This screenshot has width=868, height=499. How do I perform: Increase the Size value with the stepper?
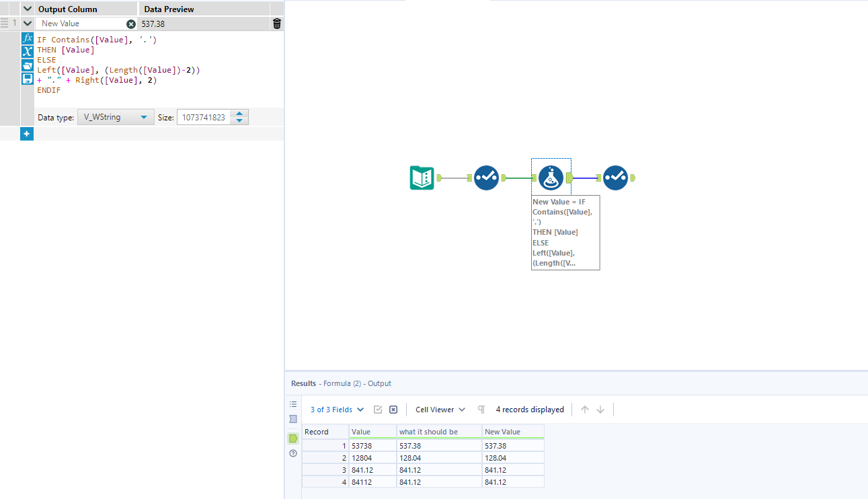coord(239,114)
